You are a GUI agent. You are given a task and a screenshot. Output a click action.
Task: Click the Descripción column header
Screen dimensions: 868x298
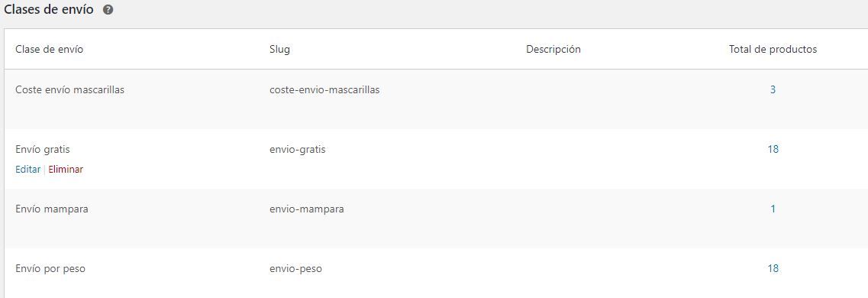553,50
